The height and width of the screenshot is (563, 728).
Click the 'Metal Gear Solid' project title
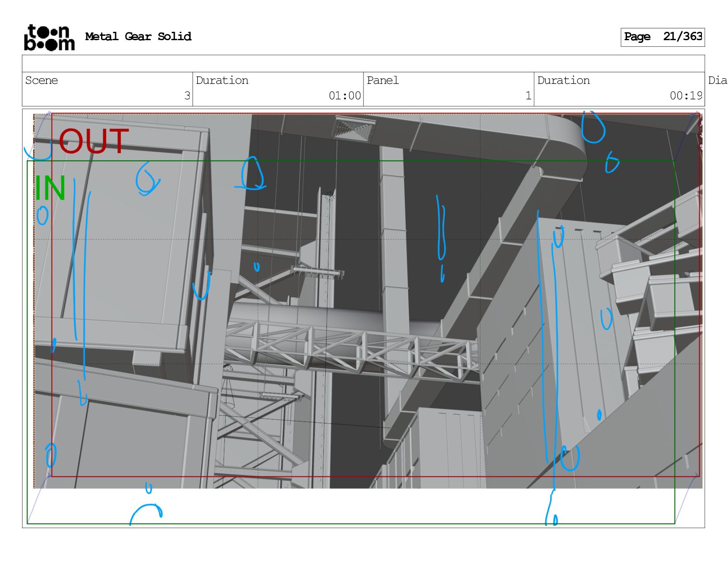click(x=138, y=37)
